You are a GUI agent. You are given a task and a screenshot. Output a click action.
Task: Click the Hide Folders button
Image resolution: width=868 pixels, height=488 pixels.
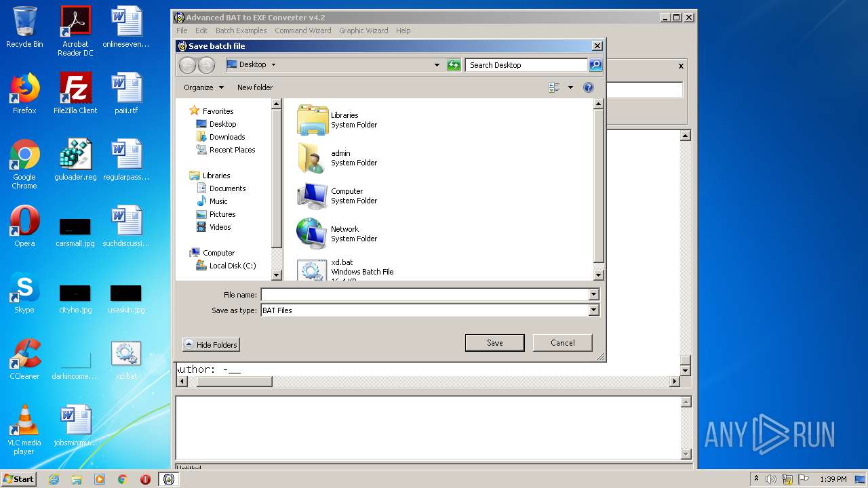click(211, 345)
